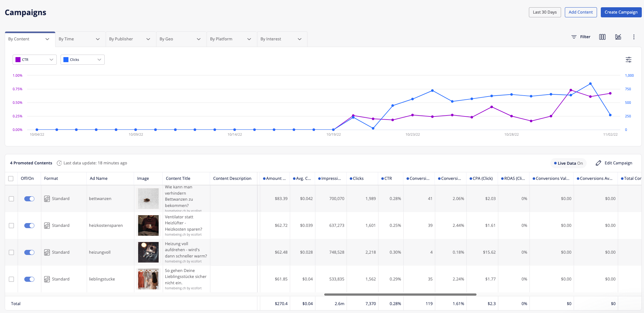
Task: Select the lieblingstucke row checkbox
Action: pos(11,279)
